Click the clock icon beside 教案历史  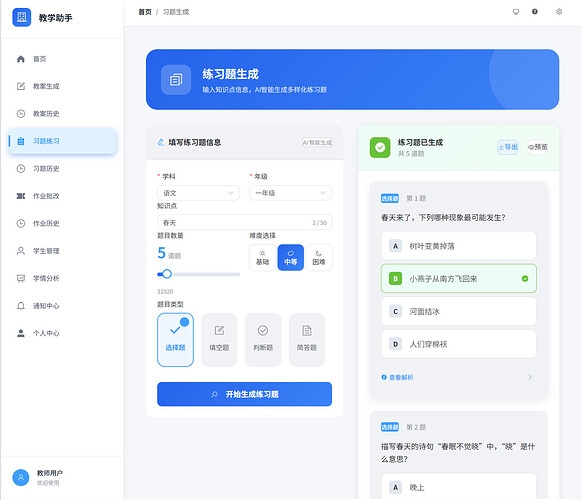click(21, 114)
